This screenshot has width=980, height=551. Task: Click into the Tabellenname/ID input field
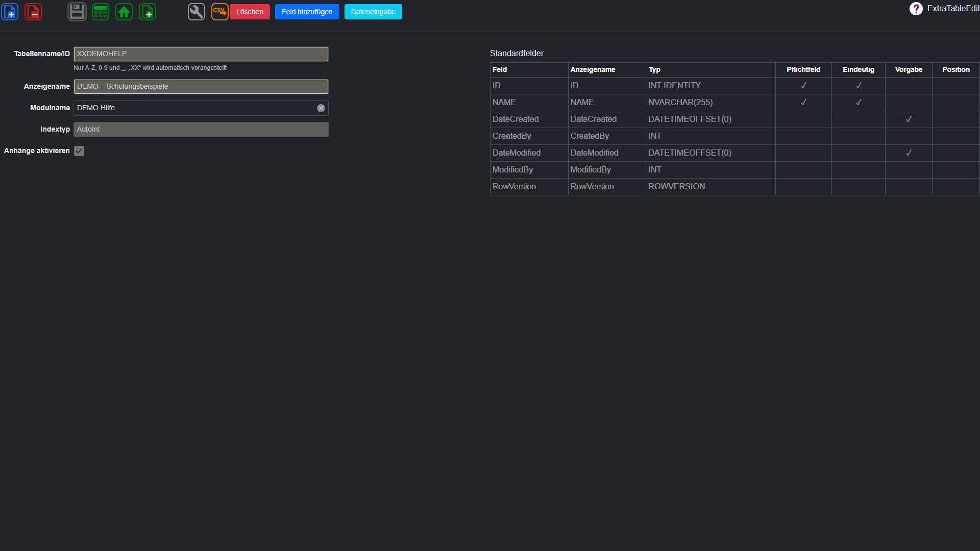point(201,54)
